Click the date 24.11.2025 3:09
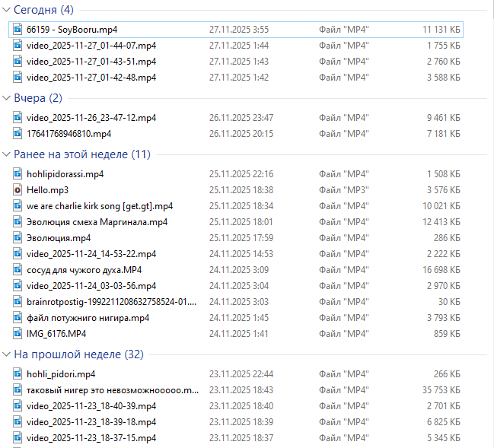The width and height of the screenshot is (494, 448). (239, 270)
